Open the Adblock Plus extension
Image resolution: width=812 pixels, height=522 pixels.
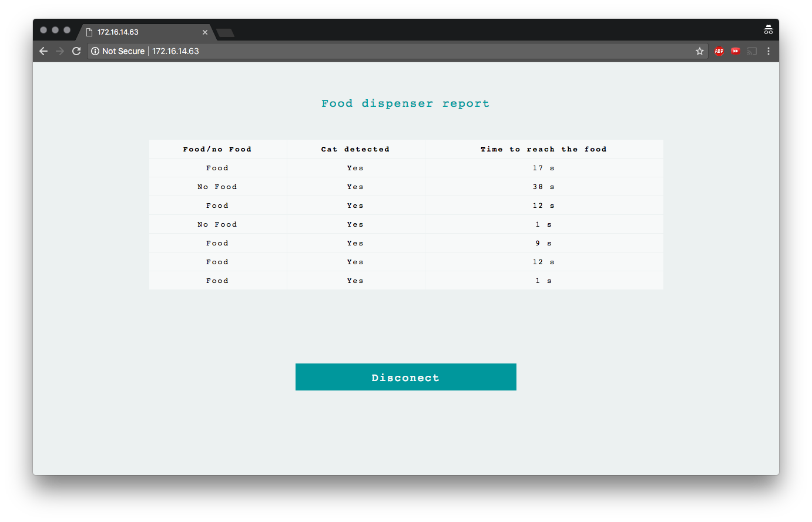(x=719, y=51)
